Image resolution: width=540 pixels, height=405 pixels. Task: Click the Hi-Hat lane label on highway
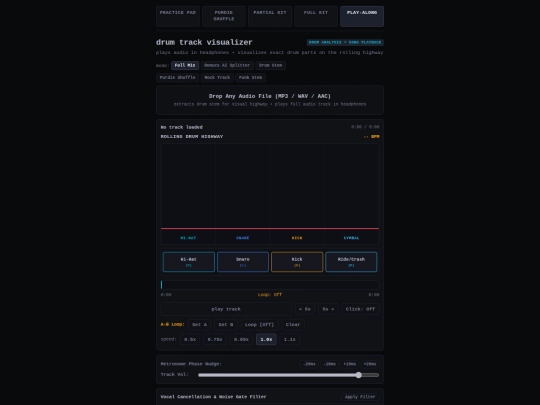click(x=188, y=238)
